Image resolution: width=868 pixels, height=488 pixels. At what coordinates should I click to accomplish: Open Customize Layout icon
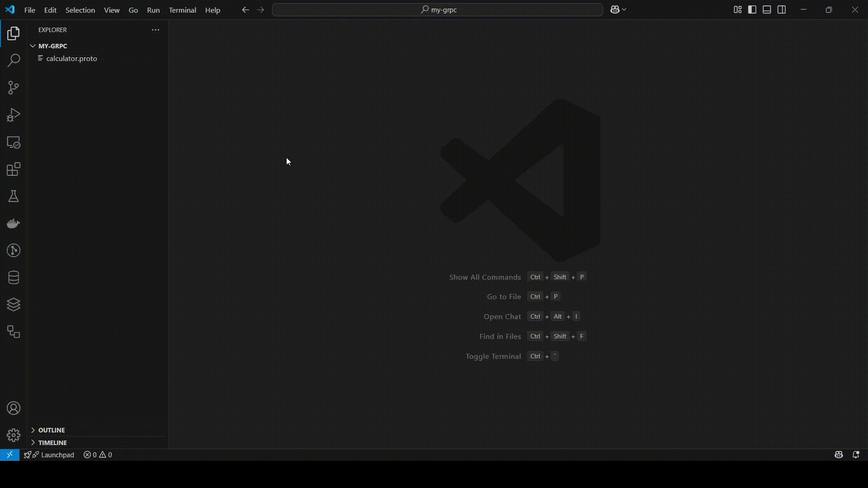tap(738, 9)
